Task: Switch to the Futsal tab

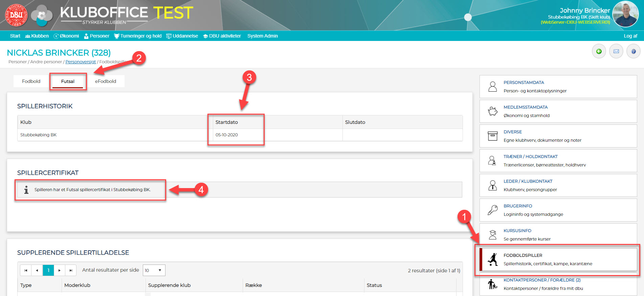Action: [x=68, y=81]
